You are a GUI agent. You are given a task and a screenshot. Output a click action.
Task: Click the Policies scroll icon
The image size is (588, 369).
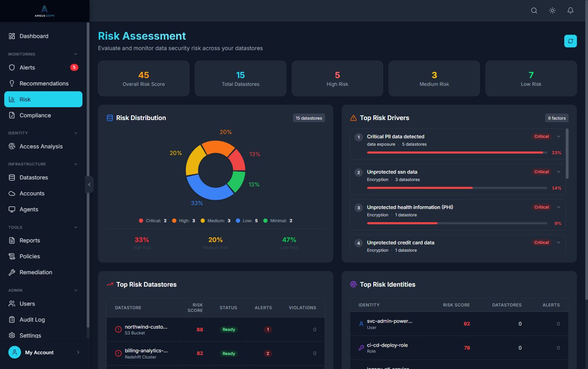pos(12,256)
